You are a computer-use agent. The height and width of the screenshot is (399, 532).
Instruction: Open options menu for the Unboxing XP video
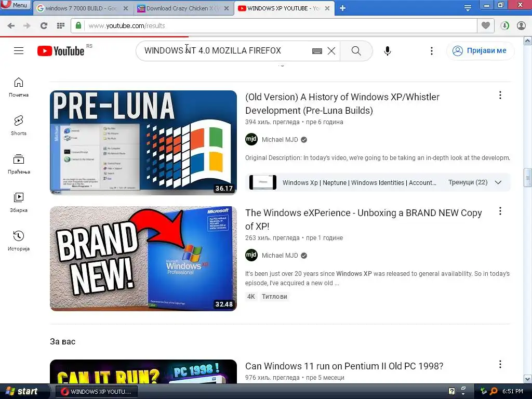pos(500,211)
